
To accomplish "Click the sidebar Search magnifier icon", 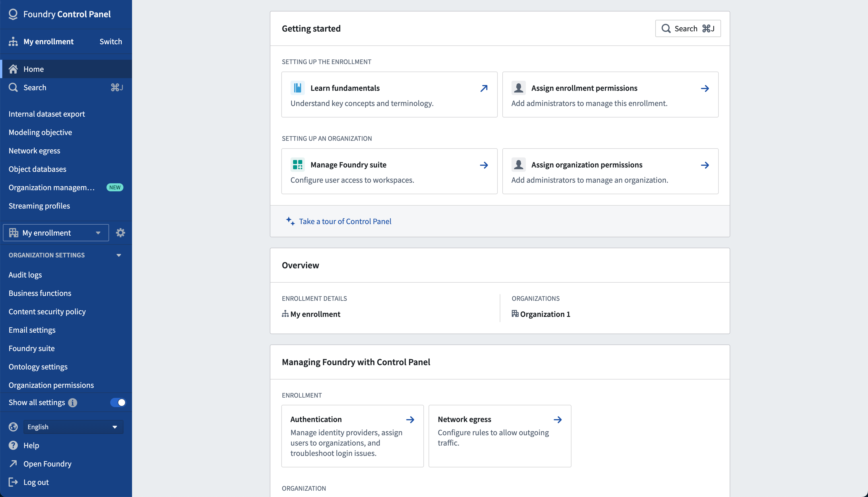I will coord(13,87).
